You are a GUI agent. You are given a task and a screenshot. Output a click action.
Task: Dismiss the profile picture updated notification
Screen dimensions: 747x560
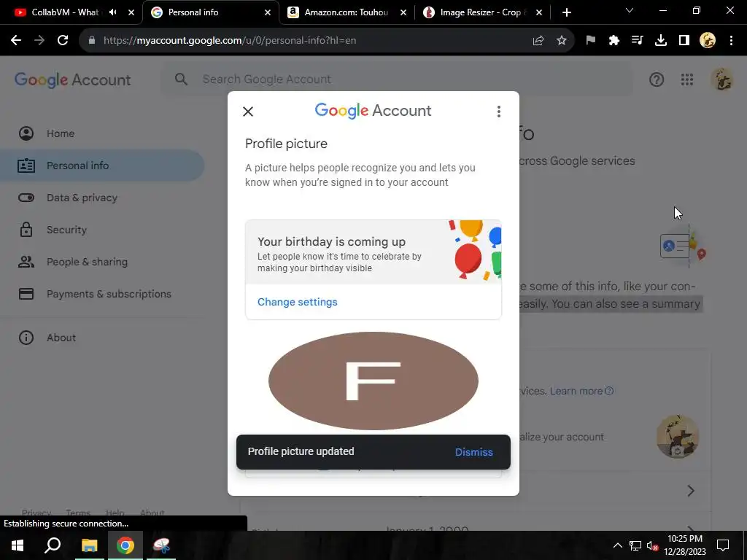[473, 452]
